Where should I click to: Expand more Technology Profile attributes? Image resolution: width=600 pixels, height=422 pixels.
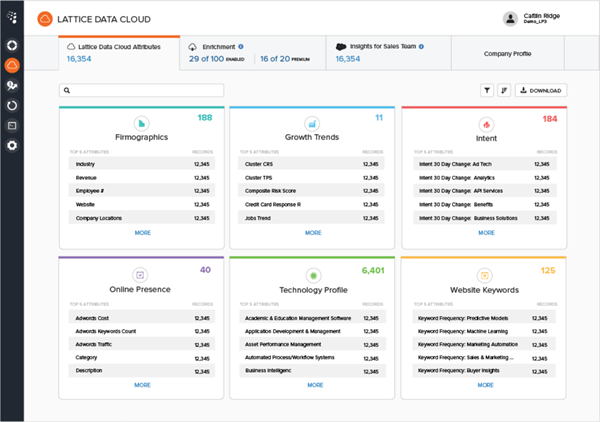click(314, 384)
